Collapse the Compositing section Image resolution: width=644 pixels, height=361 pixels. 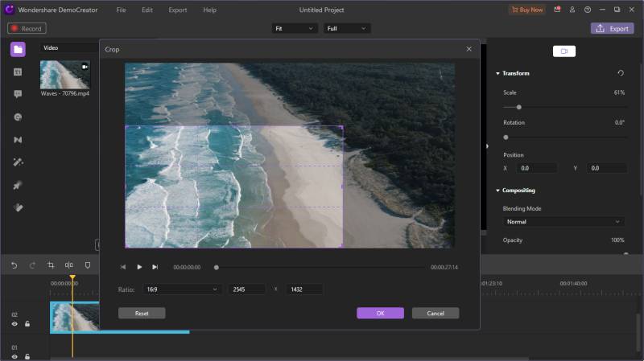click(497, 191)
